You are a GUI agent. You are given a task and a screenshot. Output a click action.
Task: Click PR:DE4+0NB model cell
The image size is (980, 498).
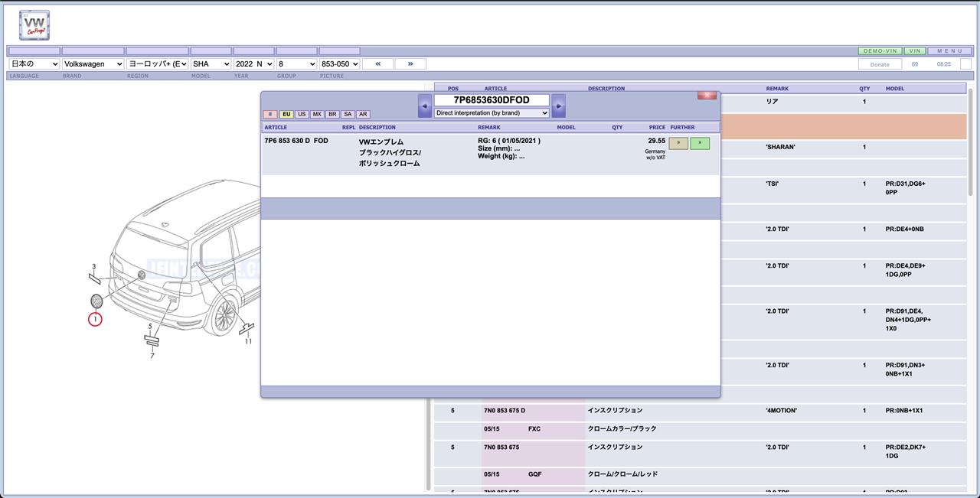(904, 229)
